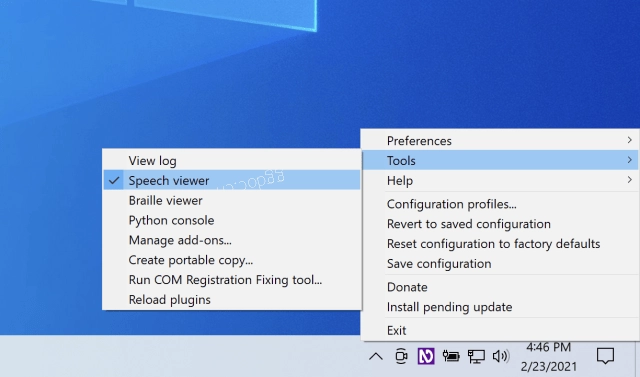The width and height of the screenshot is (640, 377).
Task: Open View log from Tools menu
Action: click(x=232, y=160)
